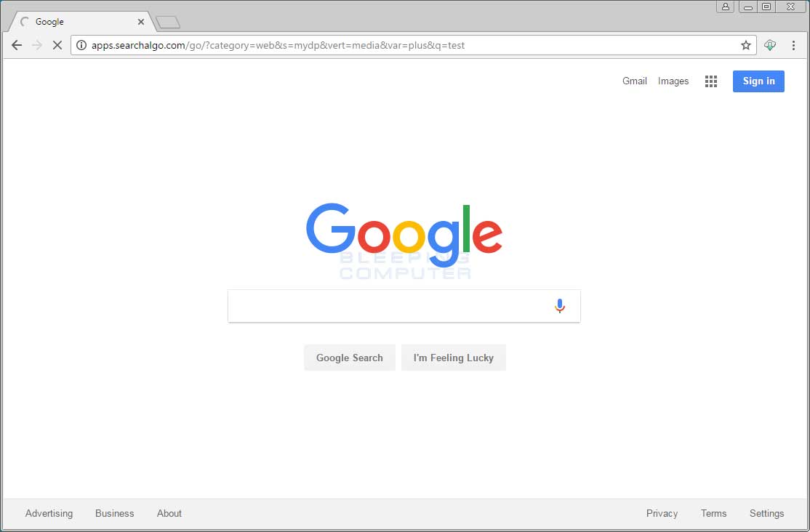This screenshot has width=810, height=532.
Task: Open Settings in the footer
Action: tap(766, 513)
